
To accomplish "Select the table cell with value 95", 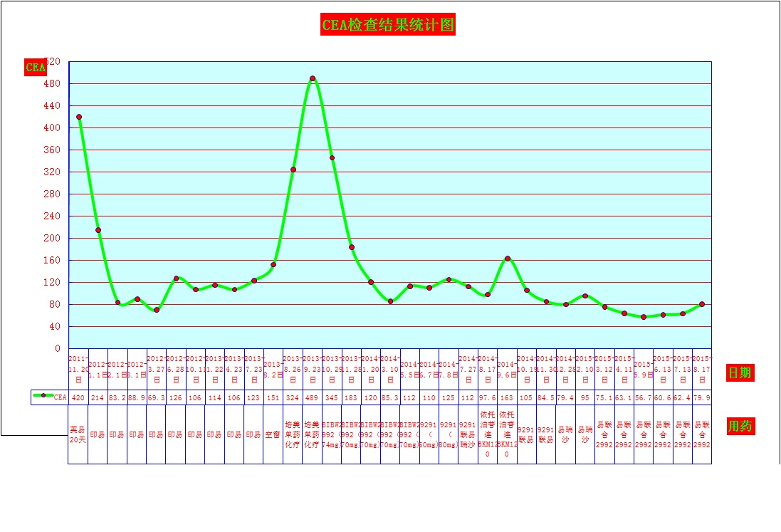I will [585, 397].
